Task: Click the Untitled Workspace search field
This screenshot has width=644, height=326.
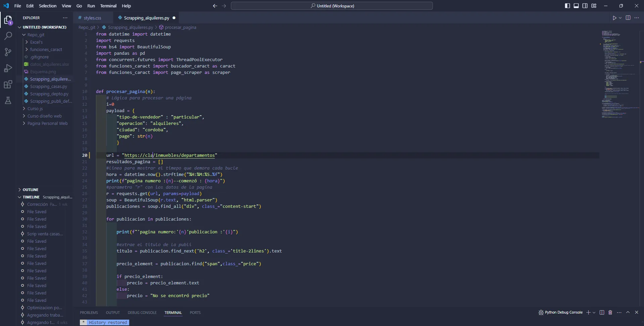Action: 332,6
